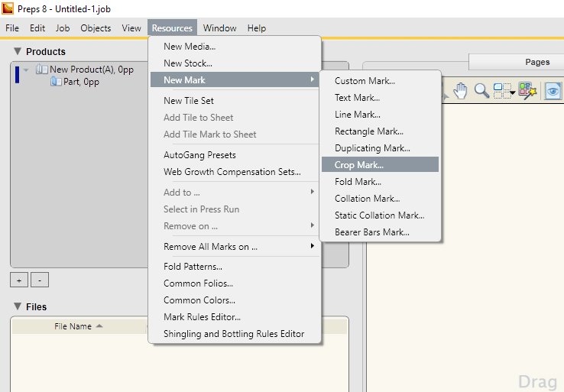Click the plus add product button

pos(19,280)
